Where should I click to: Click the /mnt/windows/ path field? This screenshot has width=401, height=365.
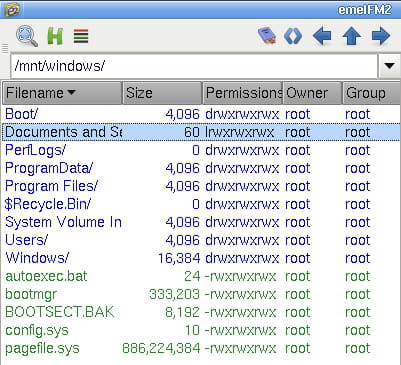pyautogui.click(x=194, y=66)
